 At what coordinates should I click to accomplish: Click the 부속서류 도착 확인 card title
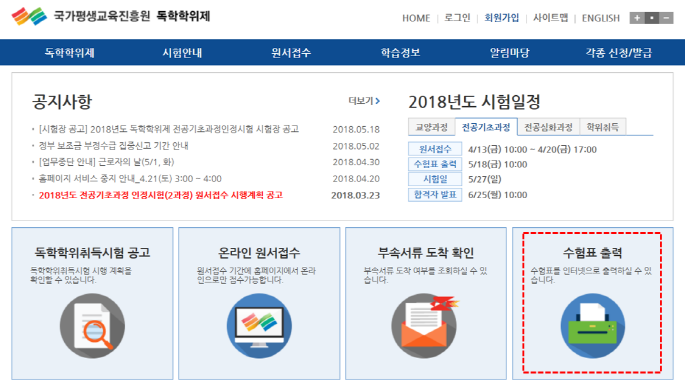click(x=426, y=253)
